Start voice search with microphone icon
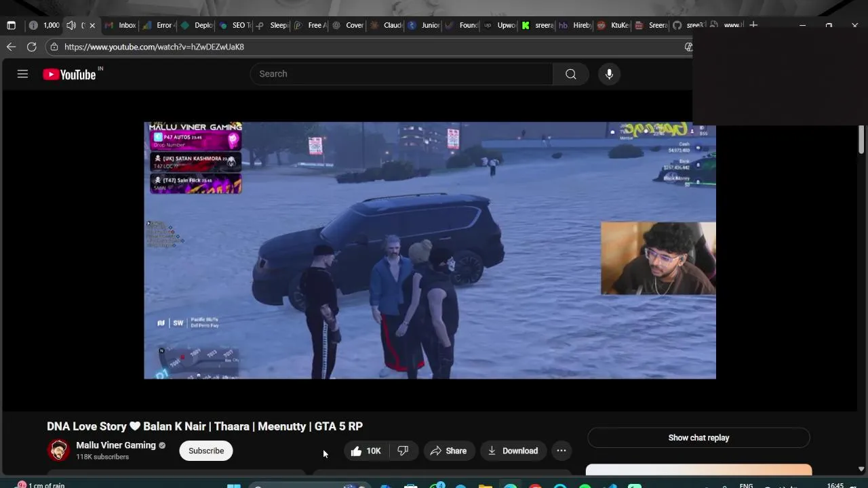This screenshot has width=868, height=488. 609,74
